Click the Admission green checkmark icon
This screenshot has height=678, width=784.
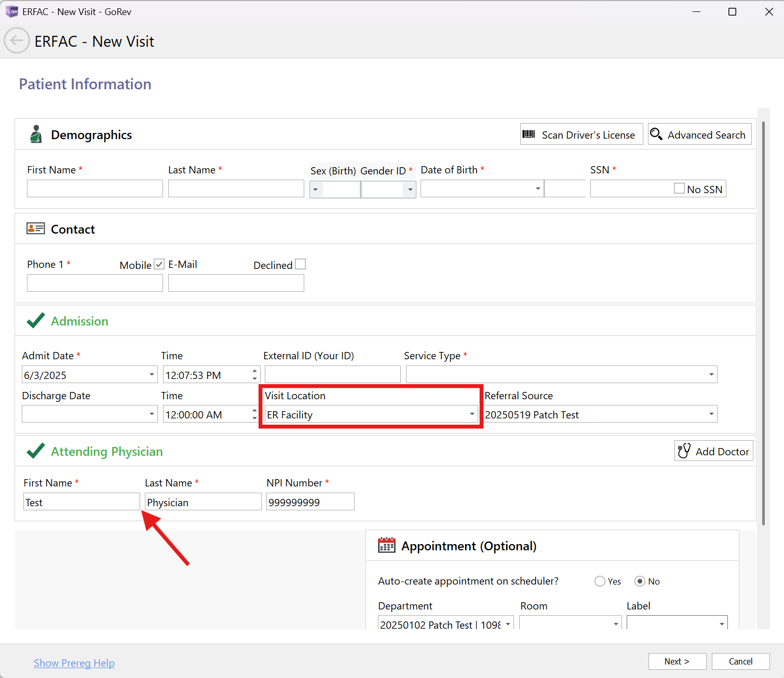[35, 321]
